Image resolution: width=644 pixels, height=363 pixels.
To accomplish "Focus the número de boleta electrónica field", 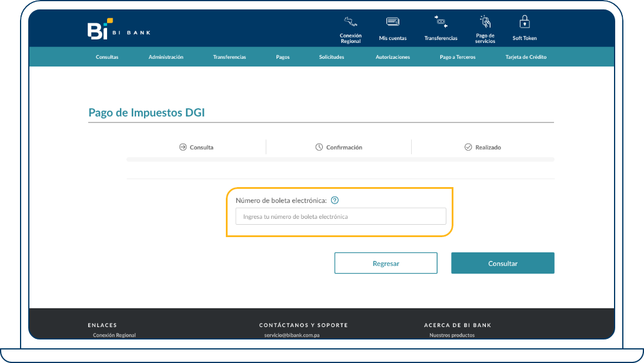I will coord(341,217).
